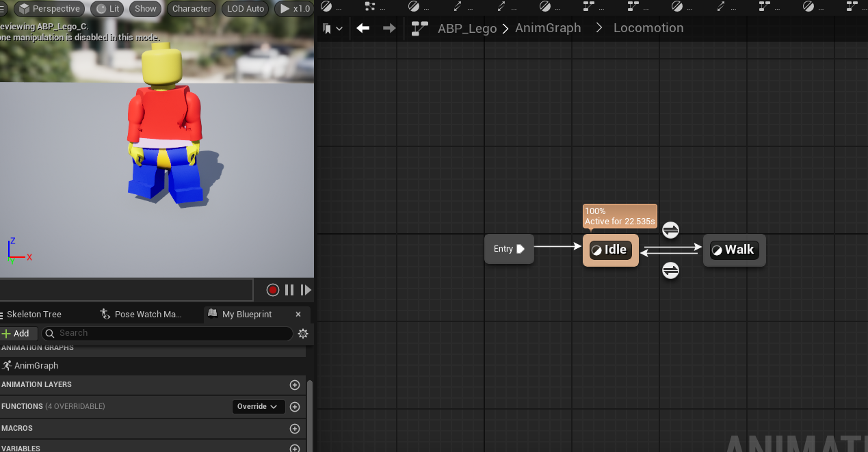The image size is (868, 452).
Task: Open the Show viewport options menu
Action: click(145, 9)
